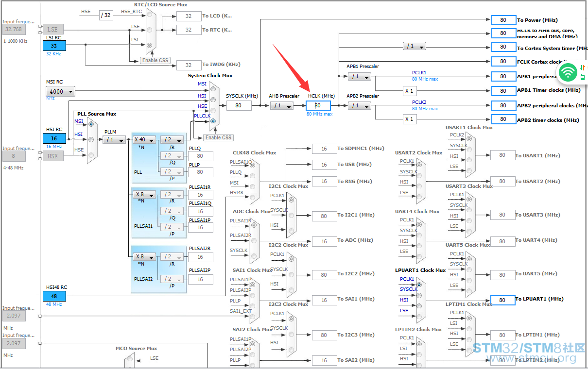Select HSI48 in CLK48 Clock Mux
Viewport: 588px width, 370px height.
[x=253, y=197]
